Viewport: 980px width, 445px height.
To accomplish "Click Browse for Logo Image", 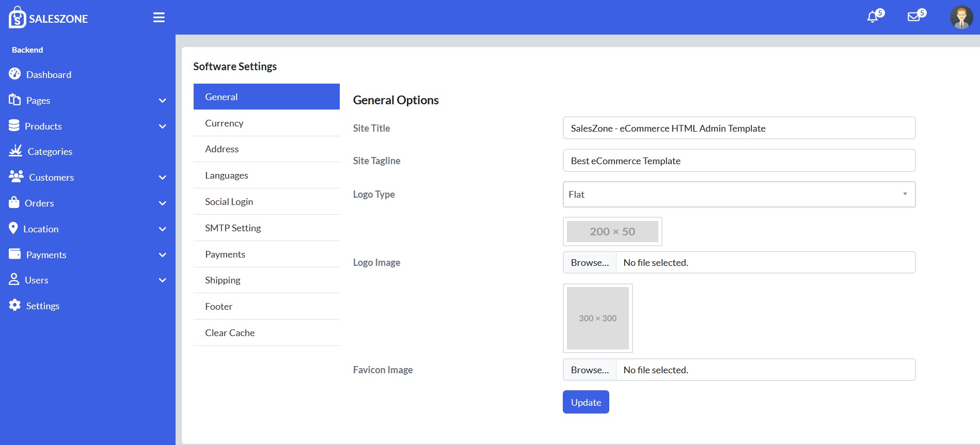I will (x=590, y=262).
